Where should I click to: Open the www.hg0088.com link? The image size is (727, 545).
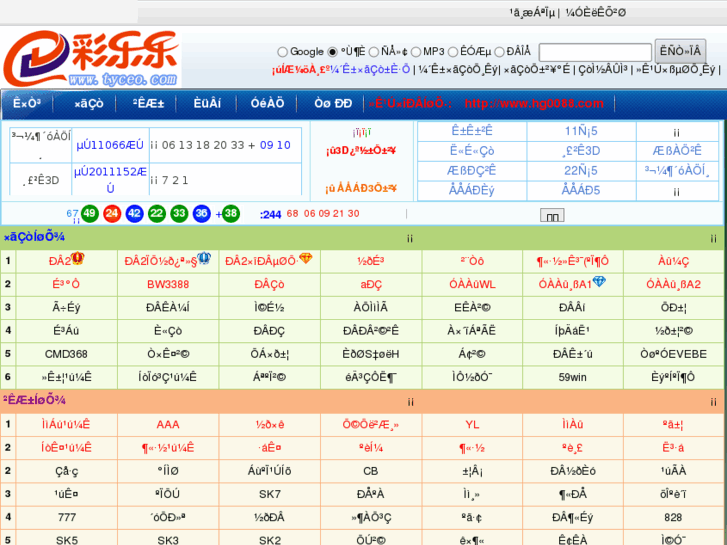pyautogui.click(x=533, y=103)
